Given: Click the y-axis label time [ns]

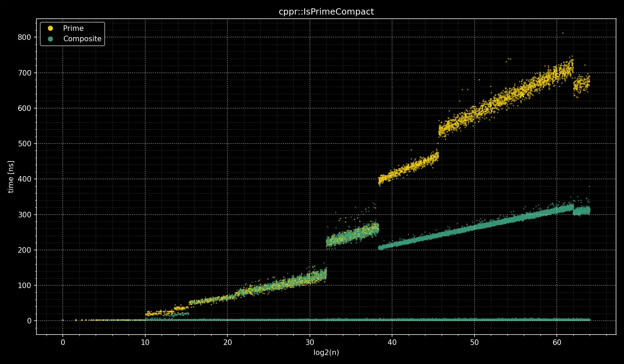Looking at the screenshot, I should tap(11, 177).
